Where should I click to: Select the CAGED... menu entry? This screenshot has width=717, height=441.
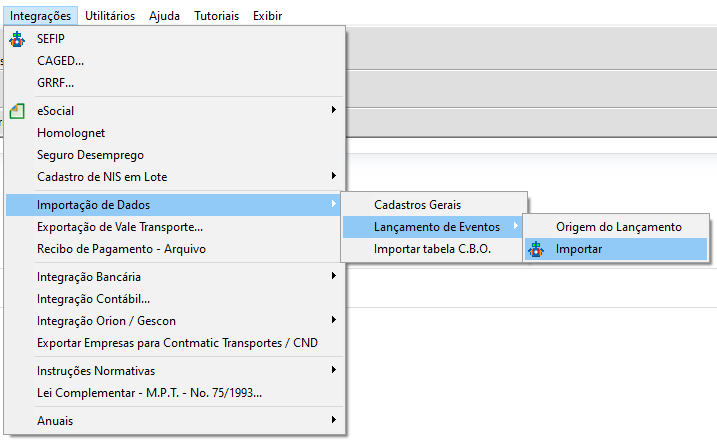click(x=60, y=61)
